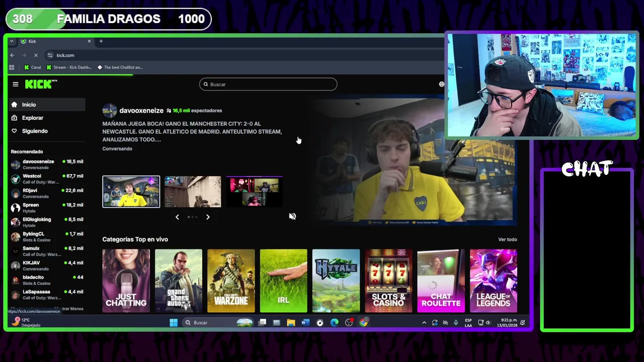Open the Canal bookmark

(x=33, y=67)
